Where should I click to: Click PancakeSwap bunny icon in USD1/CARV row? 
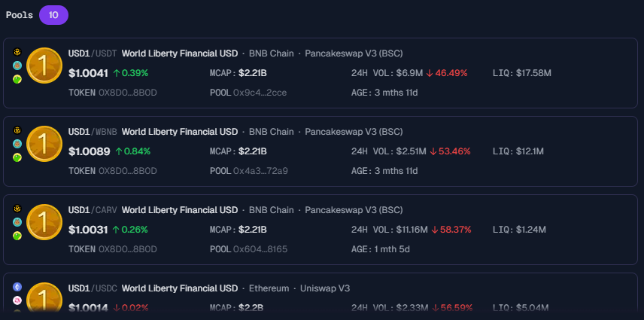[17, 222]
